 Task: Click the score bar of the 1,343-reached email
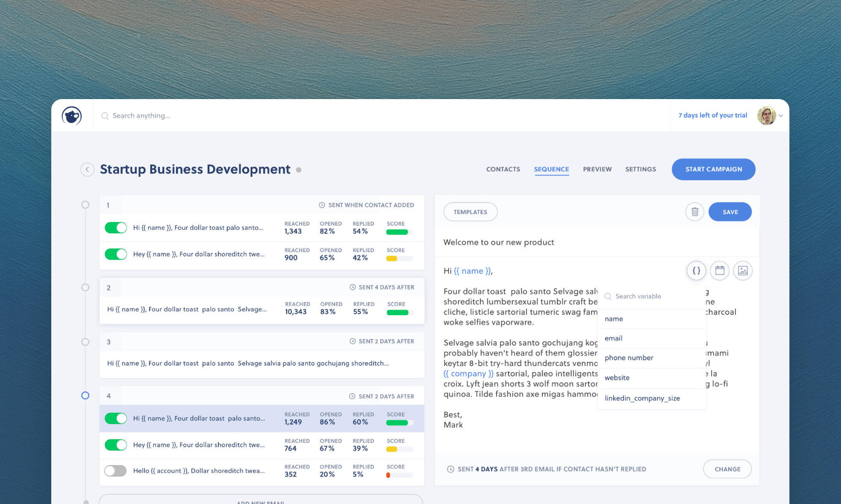(399, 232)
